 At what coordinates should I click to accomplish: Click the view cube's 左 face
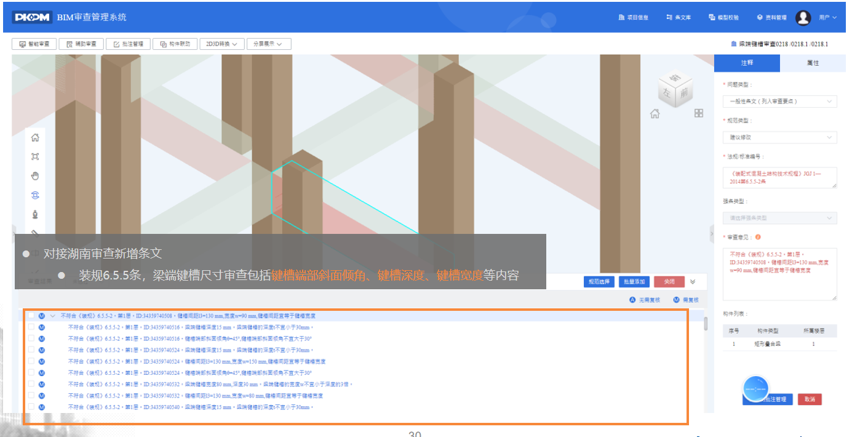(668, 92)
